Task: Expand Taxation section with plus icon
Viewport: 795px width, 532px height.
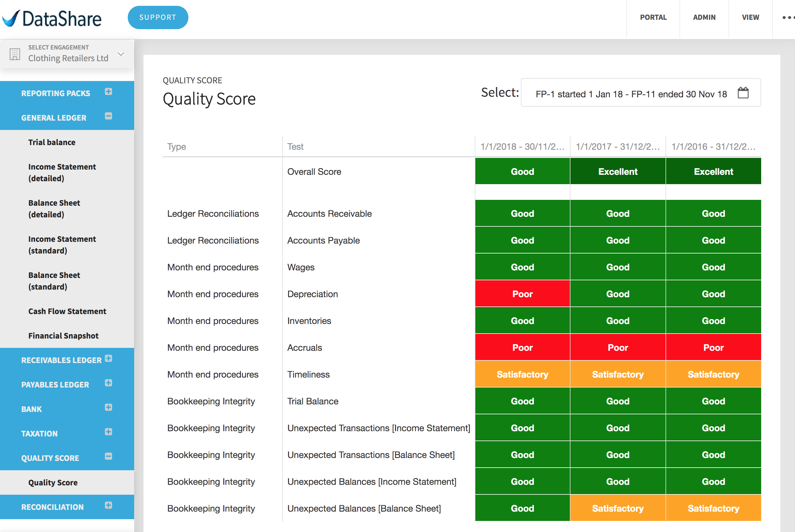Action: 108,431
